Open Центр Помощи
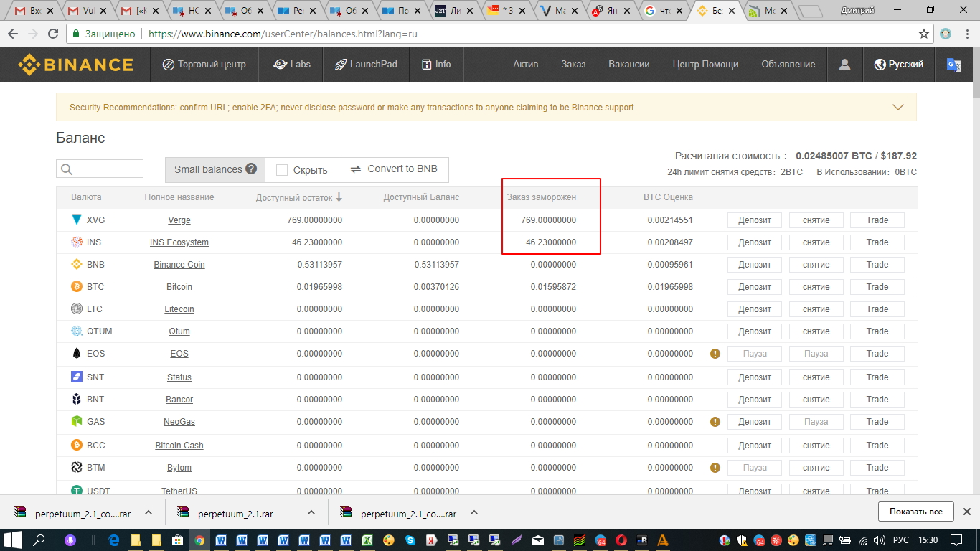Screen dimensions: 980x551 pos(705,65)
